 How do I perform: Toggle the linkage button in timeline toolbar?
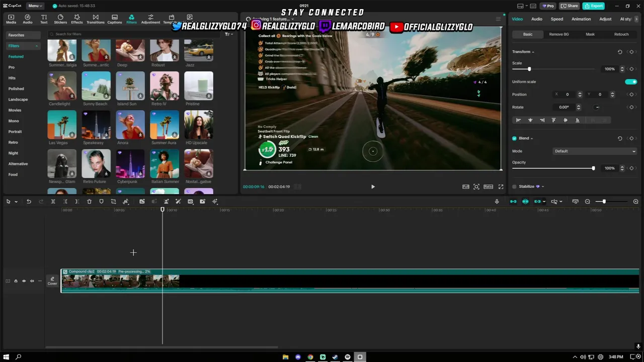(x=537, y=202)
